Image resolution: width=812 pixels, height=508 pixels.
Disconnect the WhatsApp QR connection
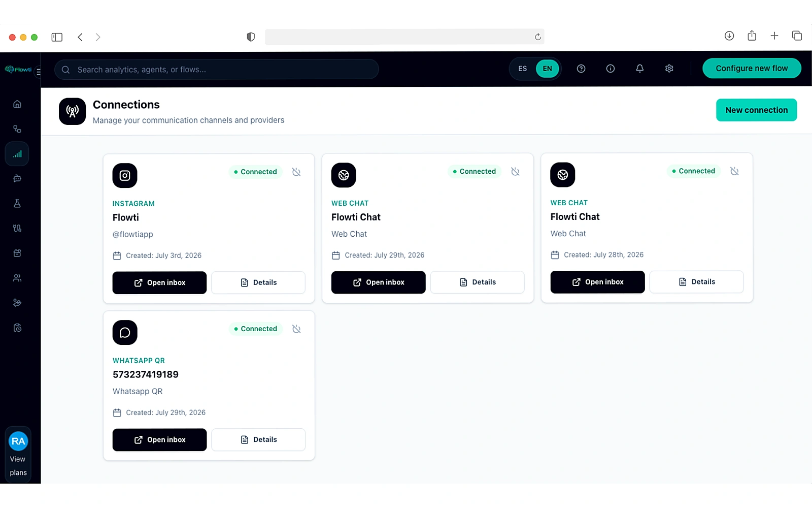(296, 329)
